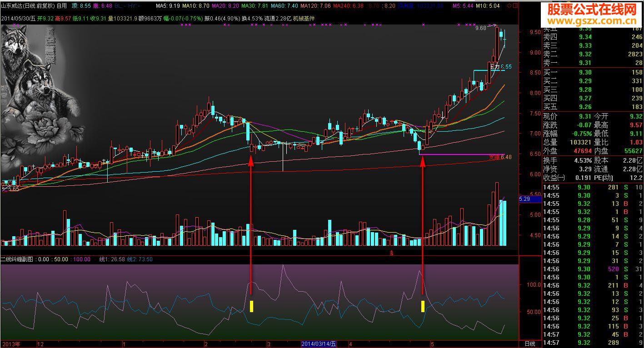The height and width of the screenshot is (348, 644).
Task: Click the diamond icon beside M10: 5.04
Action: [509, 6]
